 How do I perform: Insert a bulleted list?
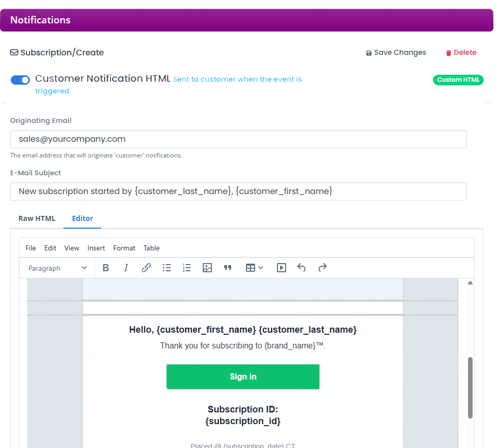pyautogui.click(x=167, y=268)
